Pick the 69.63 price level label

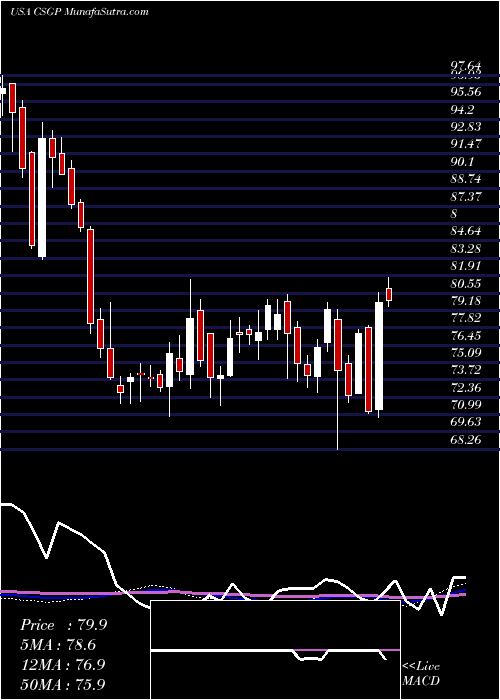tap(466, 422)
